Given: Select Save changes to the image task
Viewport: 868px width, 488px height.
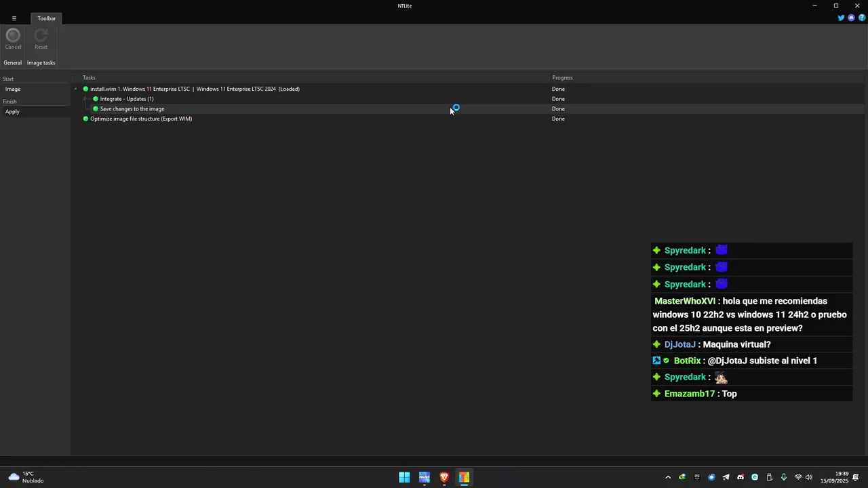Looking at the screenshot, I should pos(132,108).
